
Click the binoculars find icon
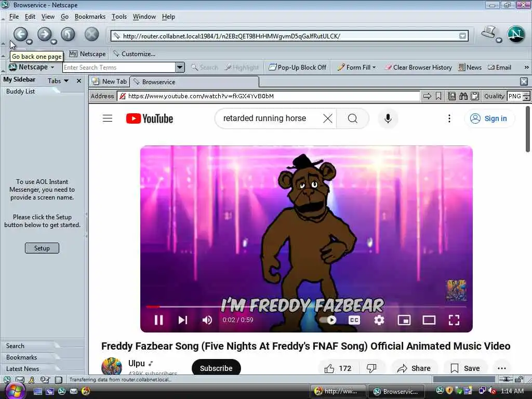[x=463, y=96]
